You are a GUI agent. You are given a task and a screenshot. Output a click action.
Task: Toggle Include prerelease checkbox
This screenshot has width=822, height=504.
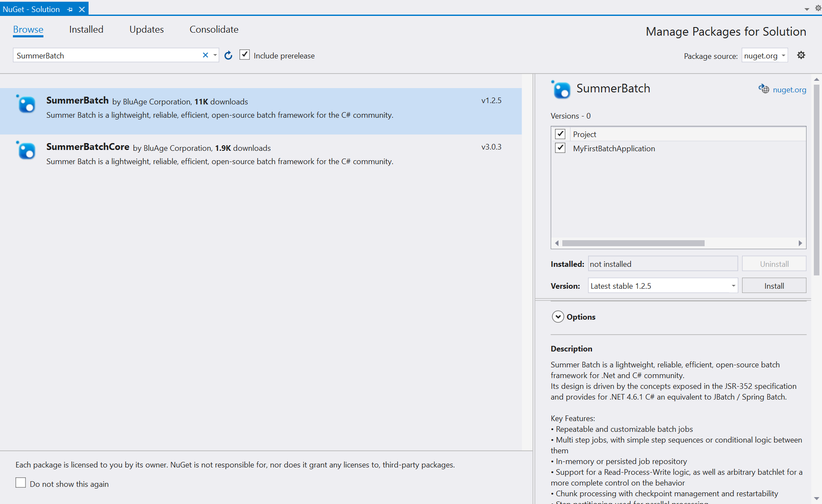pos(244,55)
